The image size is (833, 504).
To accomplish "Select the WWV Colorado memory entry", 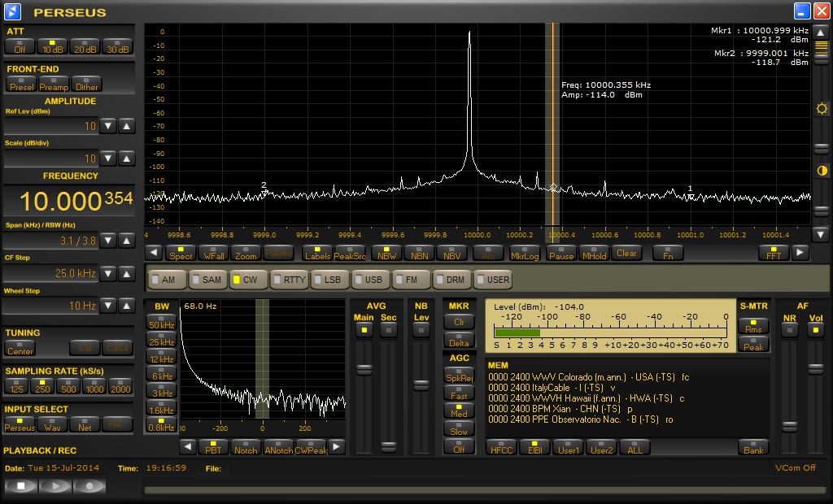I will [x=589, y=377].
